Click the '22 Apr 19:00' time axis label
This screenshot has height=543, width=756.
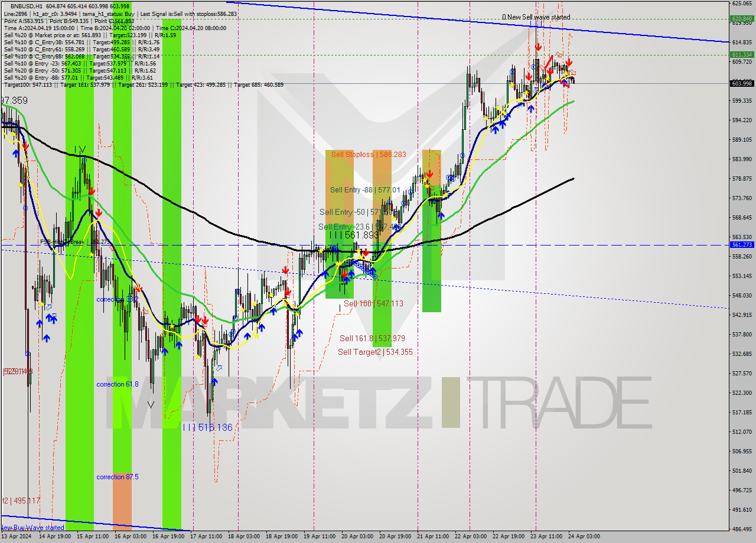[x=508, y=537]
